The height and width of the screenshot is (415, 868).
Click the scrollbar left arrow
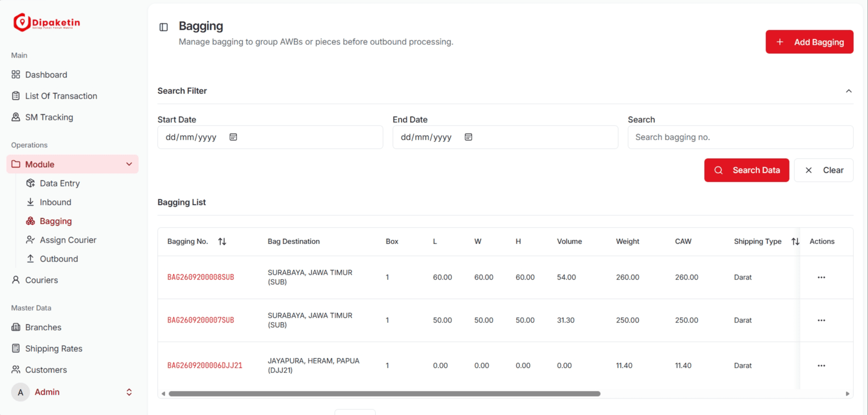pyautogui.click(x=163, y=394)
